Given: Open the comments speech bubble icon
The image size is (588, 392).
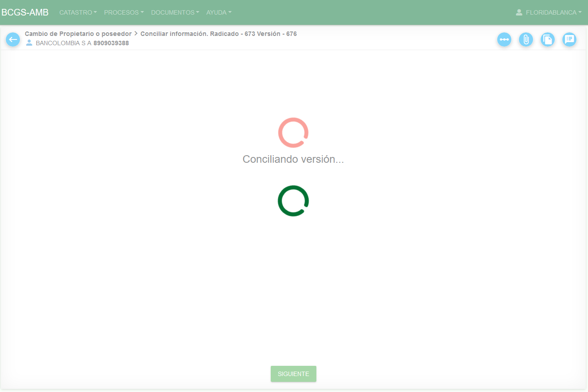Looking at the screenshot, I should pos(569,39).
